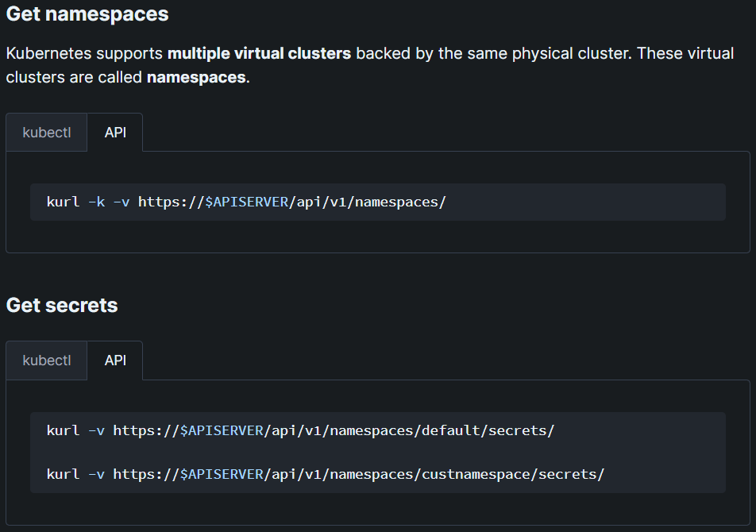Click "custnamespace" in the last secrets URL

coord(476,474)
